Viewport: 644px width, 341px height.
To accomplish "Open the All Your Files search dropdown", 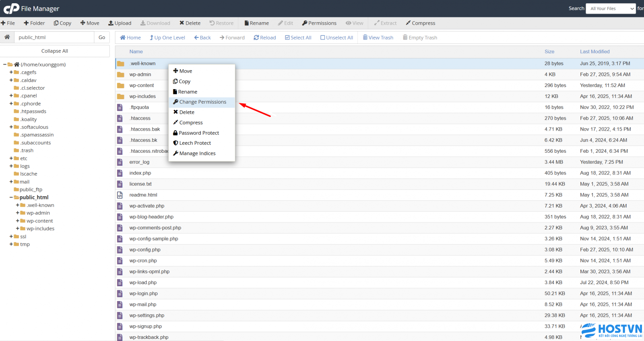I will coord(611,8).
